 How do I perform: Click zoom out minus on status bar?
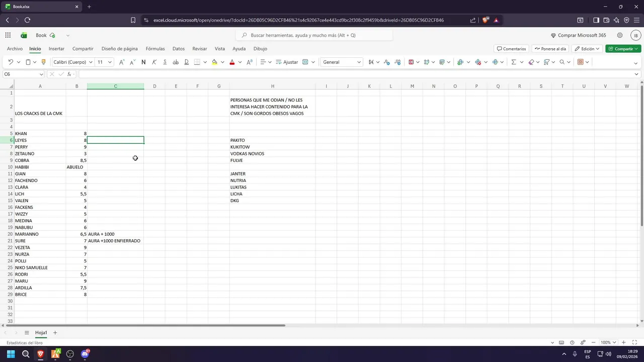pyautogui.click(x=594, y=342)
